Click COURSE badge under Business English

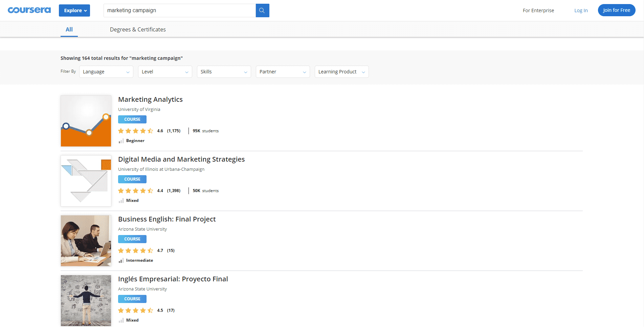coord(132,239)
